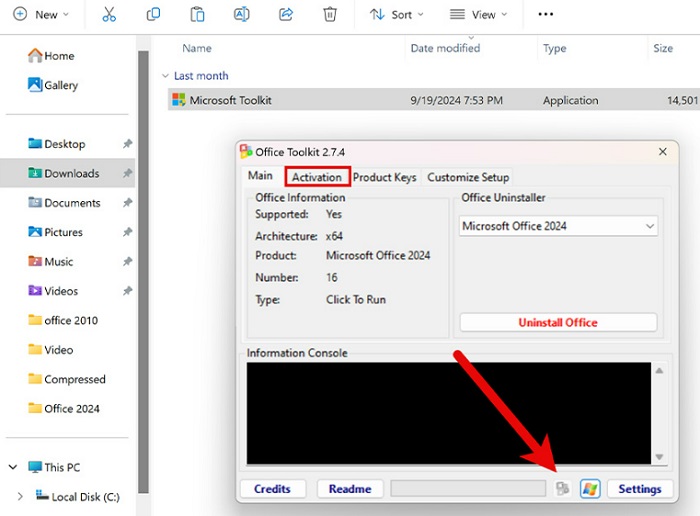700x516 pixels.
Task: Click the This PC computer icon
Action: point(35,467)
